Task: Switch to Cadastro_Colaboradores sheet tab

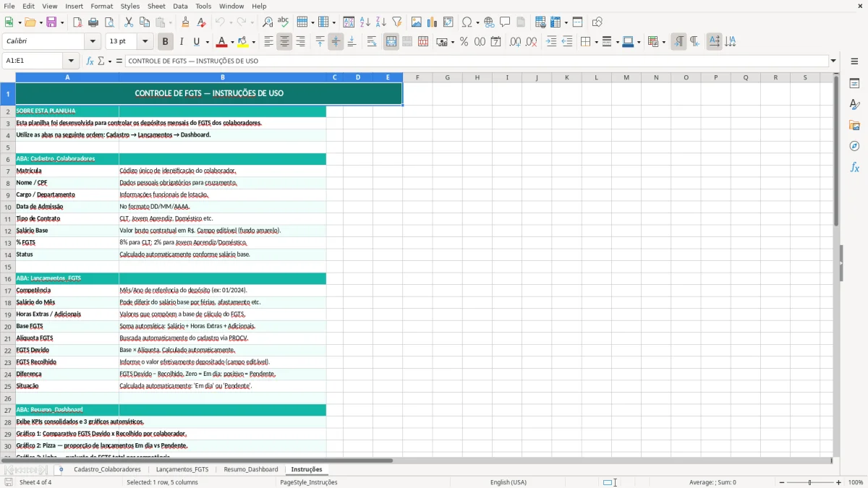Action: point(107,469)
